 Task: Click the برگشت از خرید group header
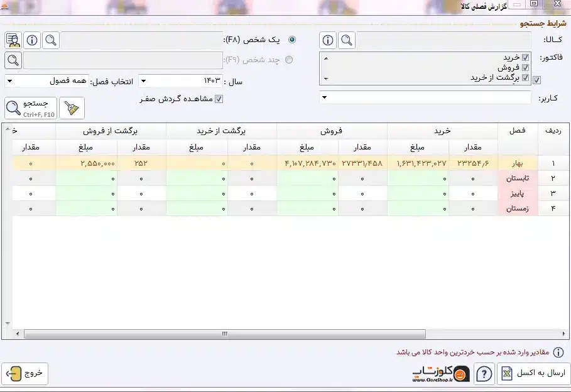[x=221, y=131]
